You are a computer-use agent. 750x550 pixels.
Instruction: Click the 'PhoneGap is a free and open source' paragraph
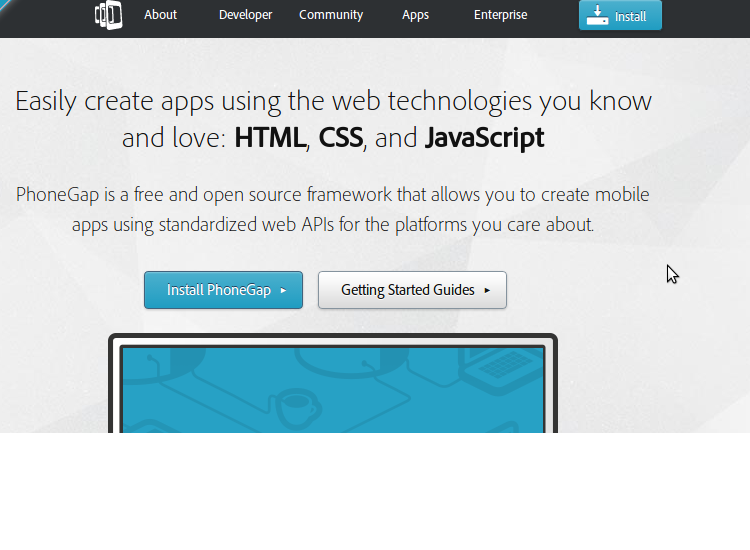(x=332, y=209)
